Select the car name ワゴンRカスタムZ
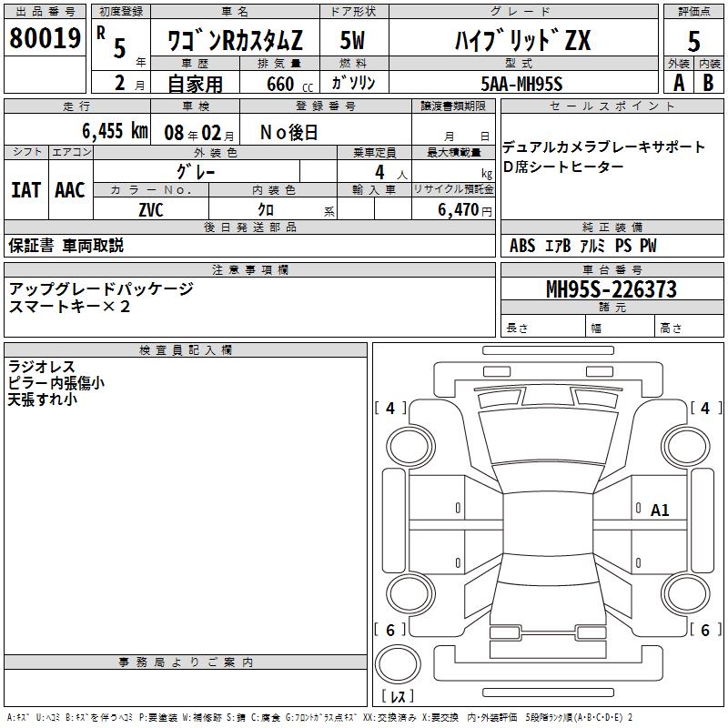 pyautogui.click(x=235, y=40)
